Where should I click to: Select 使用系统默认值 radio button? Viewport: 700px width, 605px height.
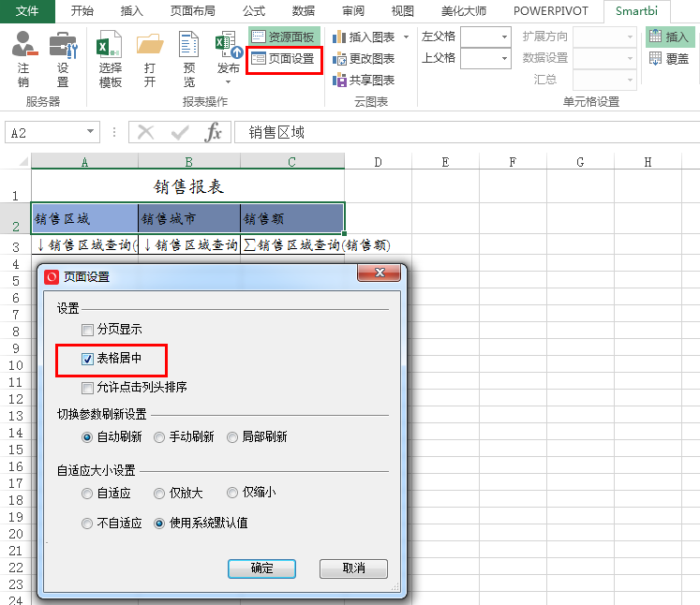tap(159, 524)
